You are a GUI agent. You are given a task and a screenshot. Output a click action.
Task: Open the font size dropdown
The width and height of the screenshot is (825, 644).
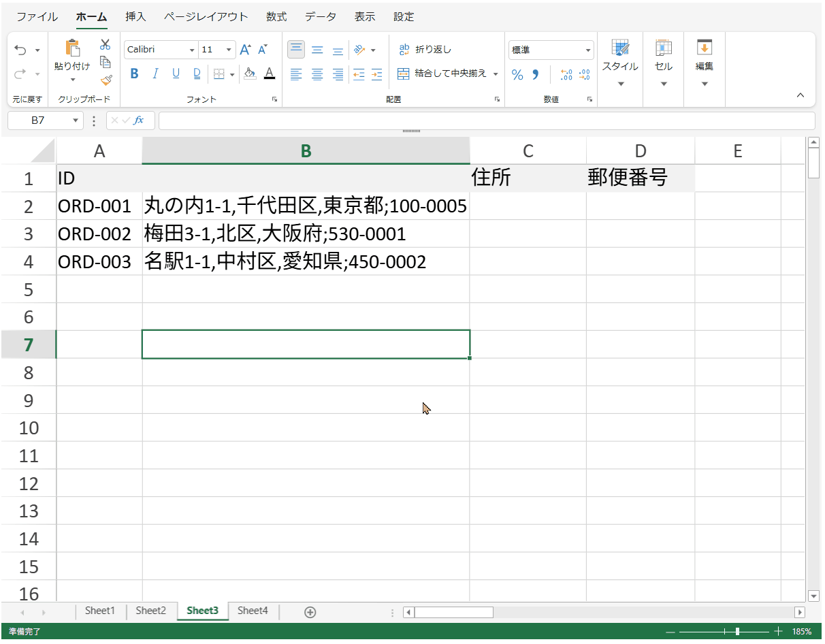tap(228, 49)
